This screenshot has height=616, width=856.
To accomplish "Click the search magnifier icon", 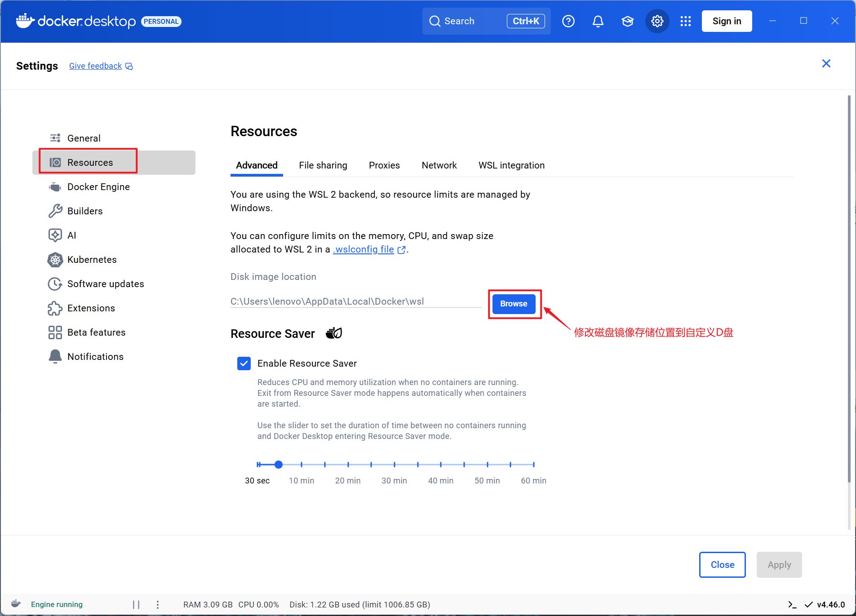I will pyautogui.click(x=435, y=21).
